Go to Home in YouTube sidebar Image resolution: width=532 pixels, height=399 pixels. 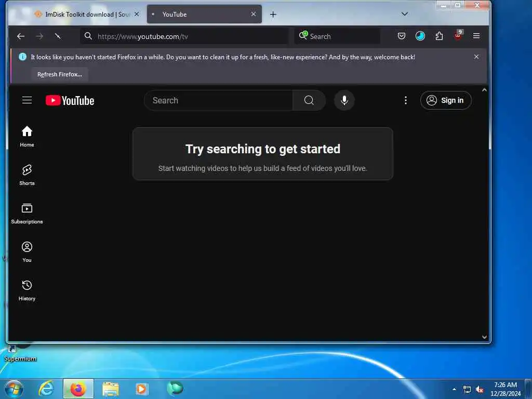coord(27,137)
